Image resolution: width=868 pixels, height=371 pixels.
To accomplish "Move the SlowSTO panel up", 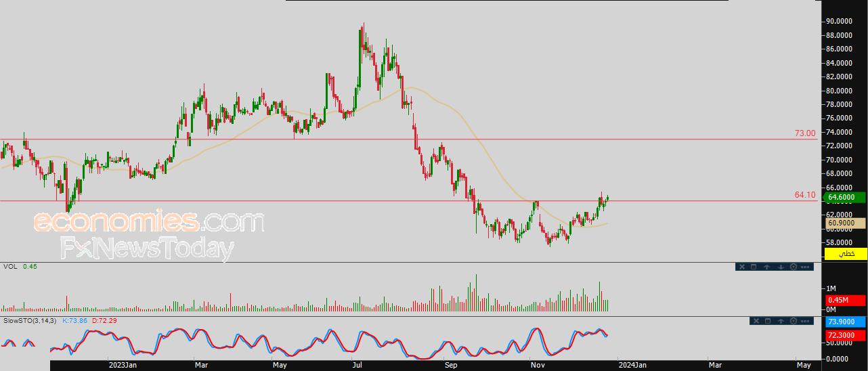I will point(781,321).
